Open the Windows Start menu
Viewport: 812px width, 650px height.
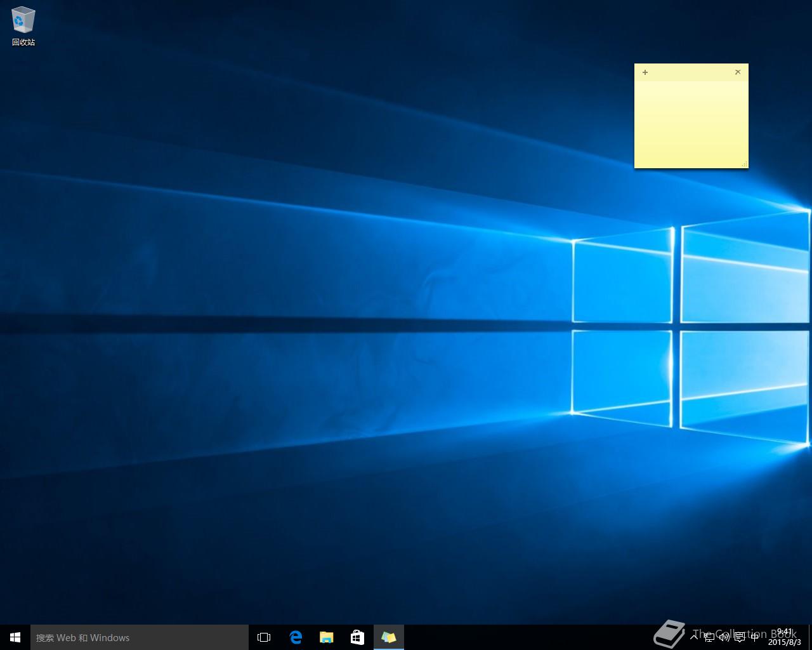[x=15, y=637]
